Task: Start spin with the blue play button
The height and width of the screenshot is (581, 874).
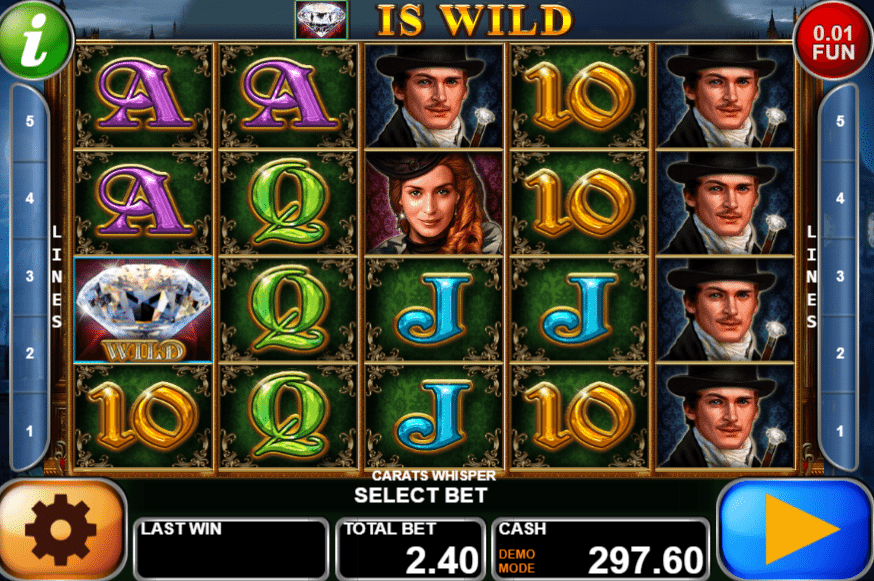Action: (x=795, y=530)
